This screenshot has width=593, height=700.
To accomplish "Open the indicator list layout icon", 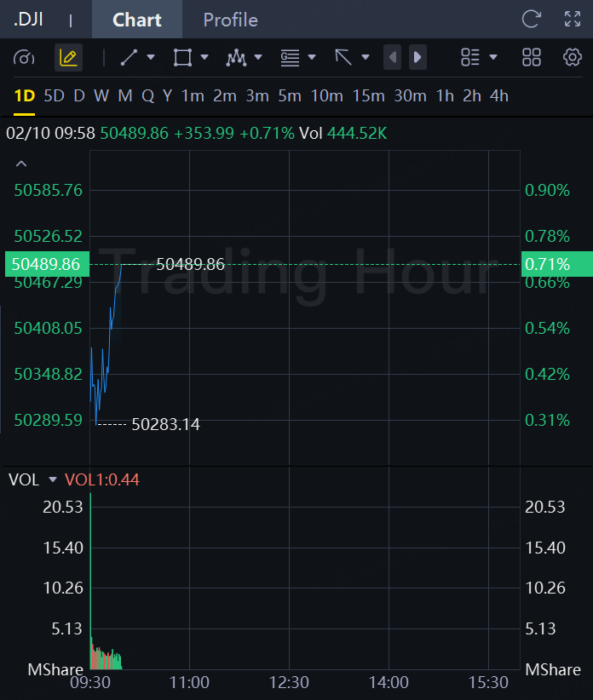I will [470, 57].
